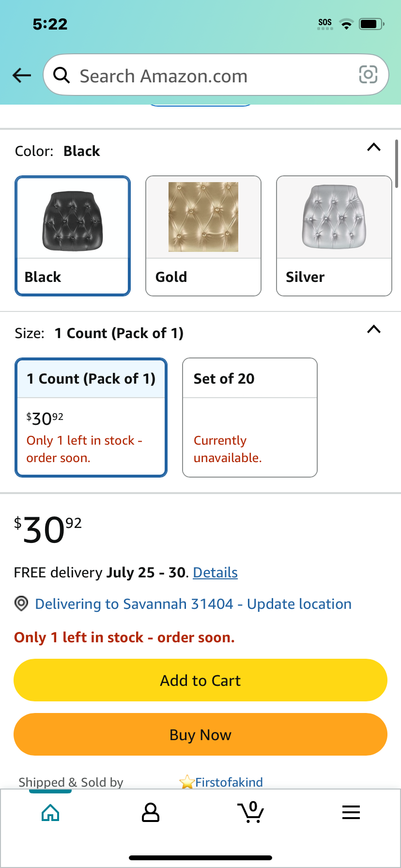Choose 1 Count (Pack of 1) size
This screenshot has height=868, width=401.
[x=91, y=418]
